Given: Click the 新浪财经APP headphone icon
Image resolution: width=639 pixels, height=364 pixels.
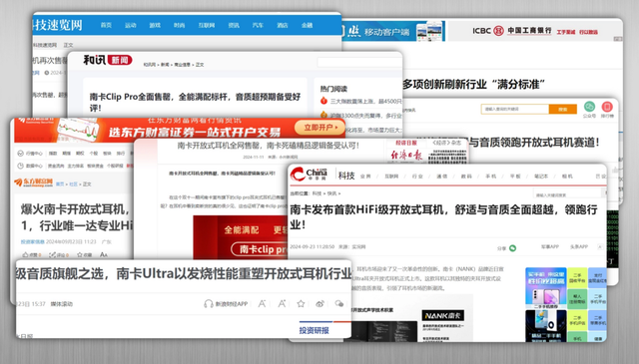Looking at the screenshot, I should pyautogui.click(x=209, y=304).
